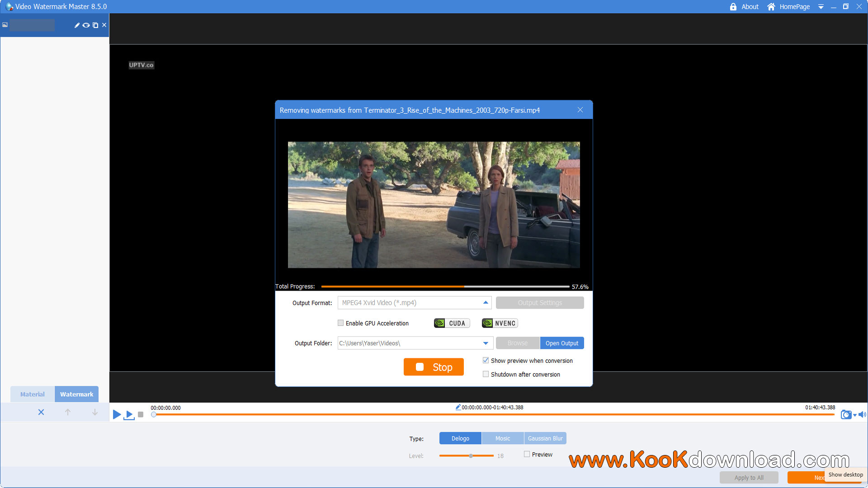Click Apply to All button
868x488 pixels.
point(749,478)
